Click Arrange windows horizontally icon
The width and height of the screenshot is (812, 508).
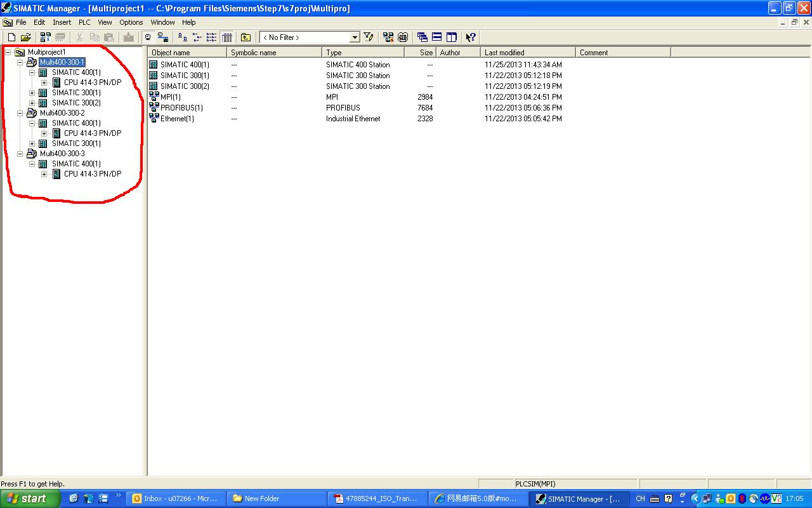tap(437, 37)
